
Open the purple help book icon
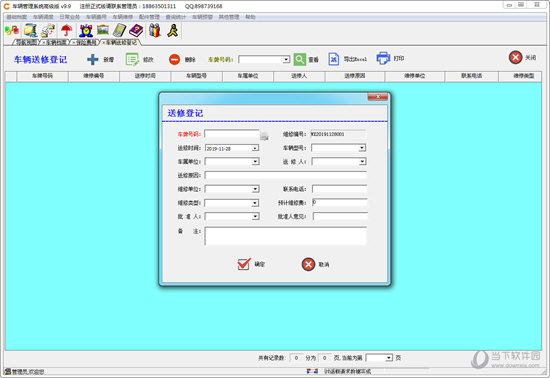point(136,31)
